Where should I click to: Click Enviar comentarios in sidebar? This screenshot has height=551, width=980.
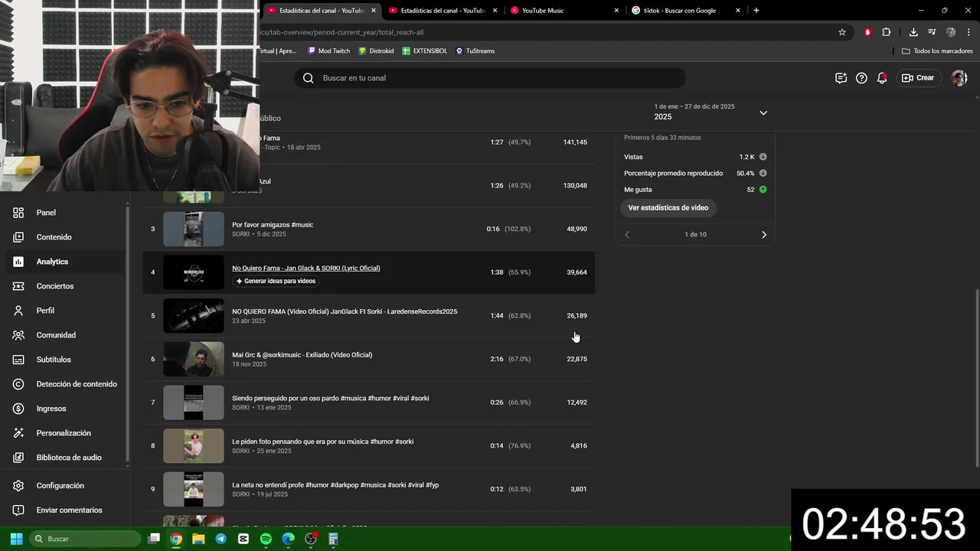coord(65,510)
